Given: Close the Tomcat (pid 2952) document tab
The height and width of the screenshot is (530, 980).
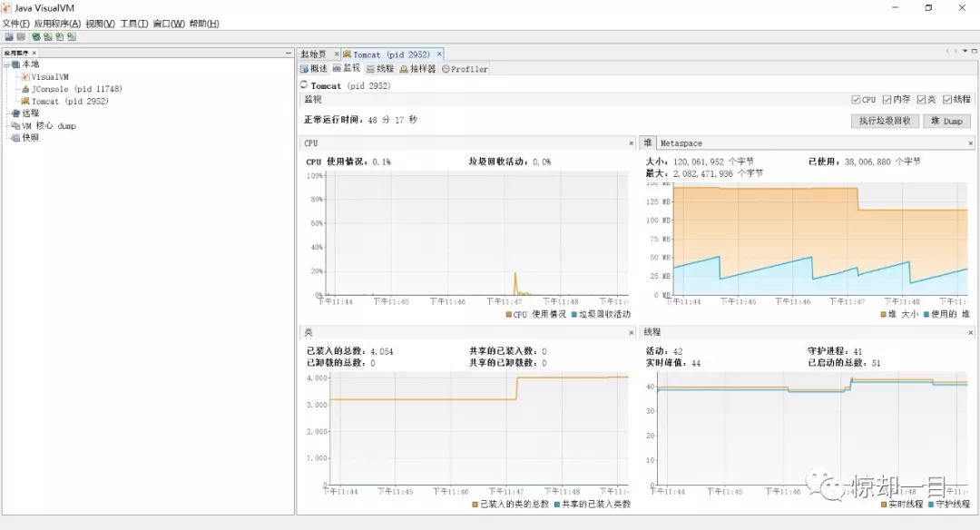Looking at the screenshot, I should pyautogui.click(x=439, y=54).
